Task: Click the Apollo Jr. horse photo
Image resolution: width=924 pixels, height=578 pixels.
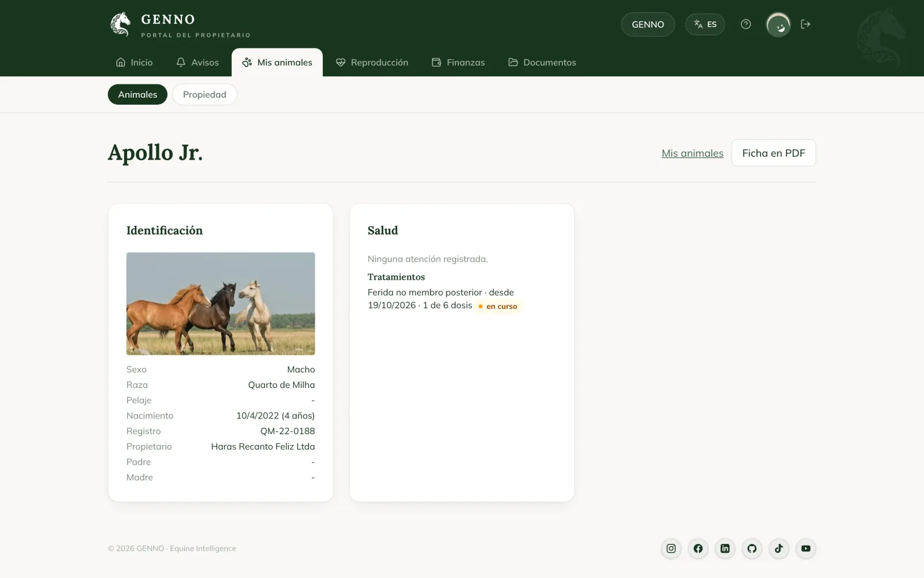Action: point(221,303)
